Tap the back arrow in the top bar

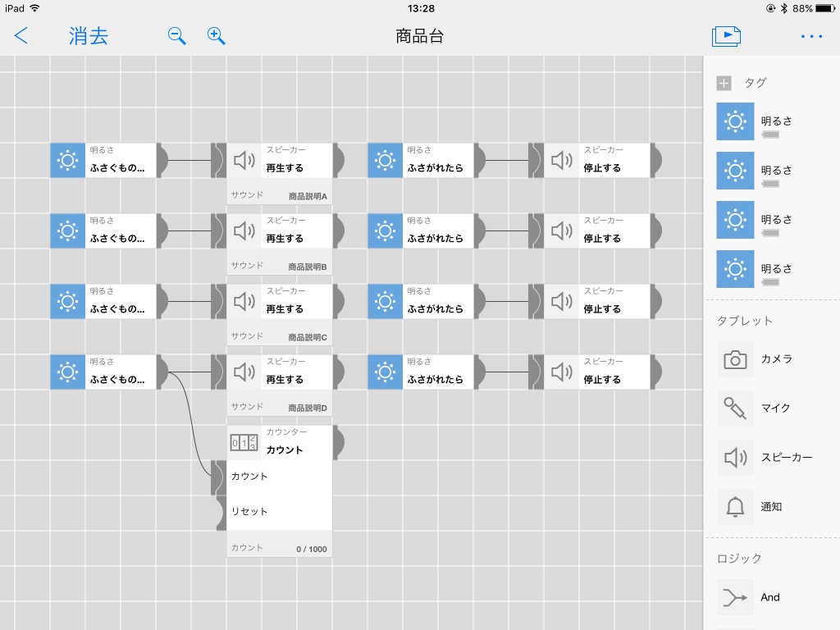click(21, 36)
